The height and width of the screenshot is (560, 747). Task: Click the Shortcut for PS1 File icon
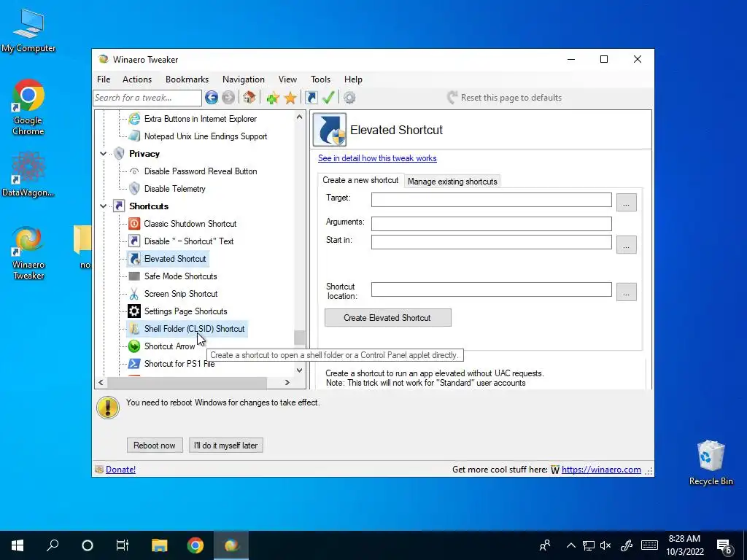(134, 364)
